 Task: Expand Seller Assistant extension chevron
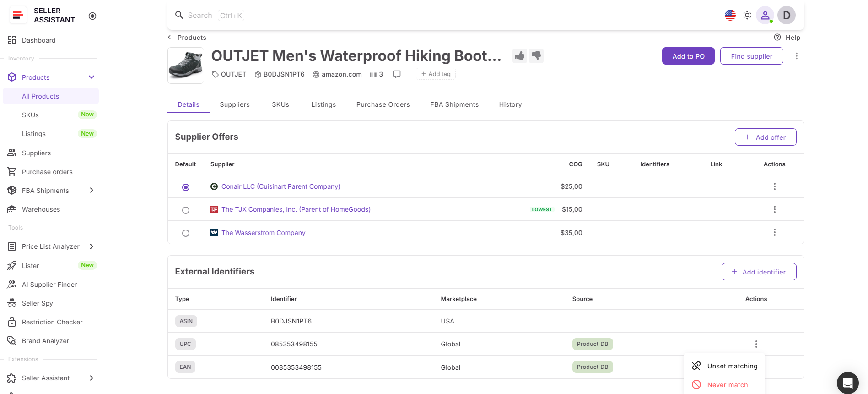point(92,378)
